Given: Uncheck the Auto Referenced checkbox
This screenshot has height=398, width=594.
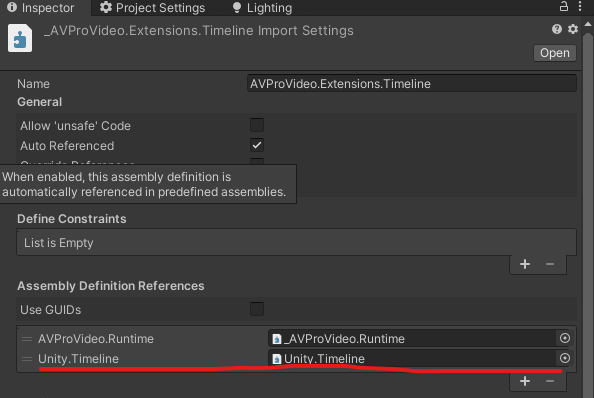Looking at the screenshot, I should [x=257, y=145].
